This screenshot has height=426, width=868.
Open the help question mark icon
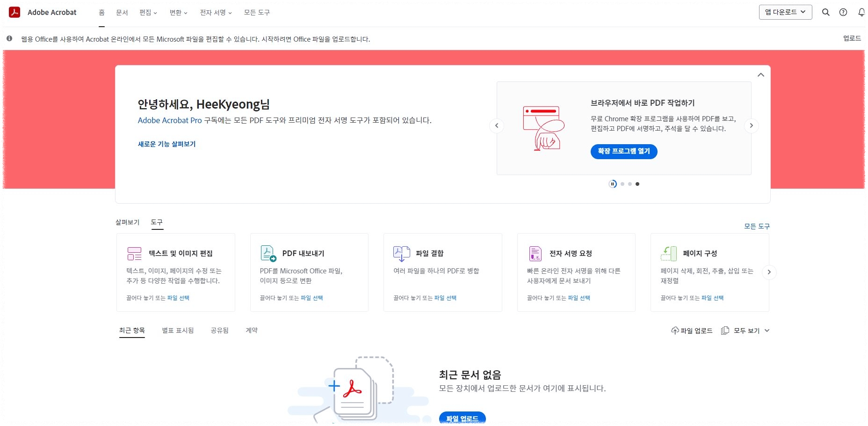click(843, 13)
